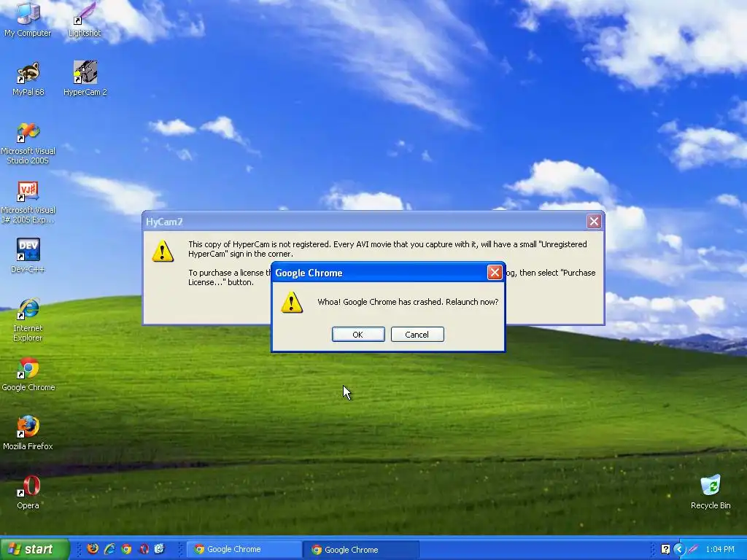Select the Recycle Bin desktop icon

click(711, 492)
